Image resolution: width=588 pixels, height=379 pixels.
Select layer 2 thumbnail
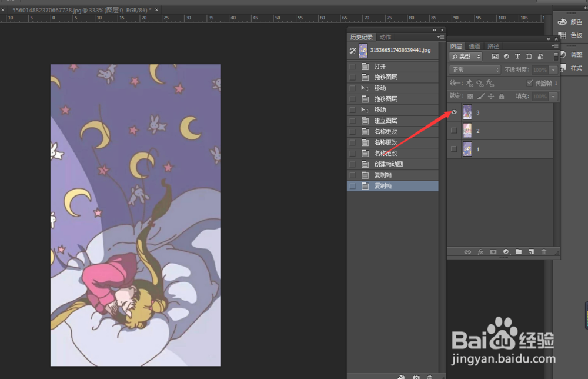pyautogui.click(x=467, y=131)
